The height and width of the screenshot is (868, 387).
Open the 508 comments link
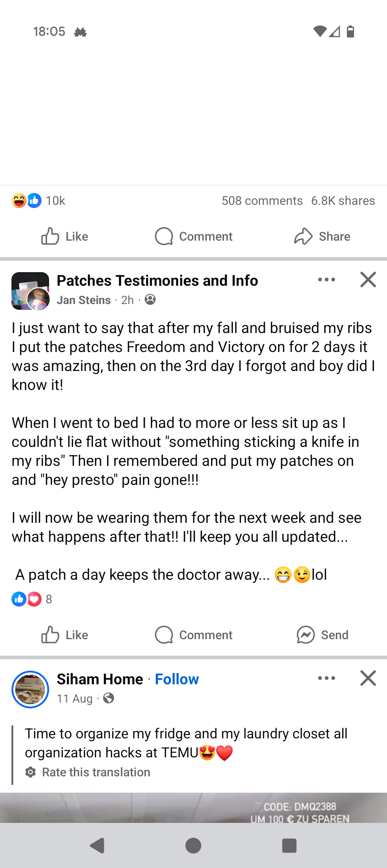coord(262,201)
